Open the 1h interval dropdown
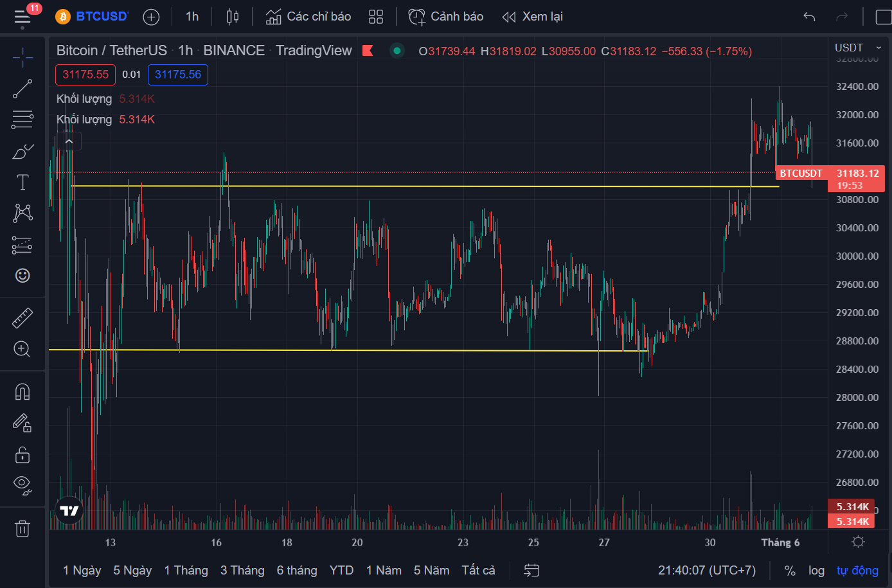 point(192,17)
